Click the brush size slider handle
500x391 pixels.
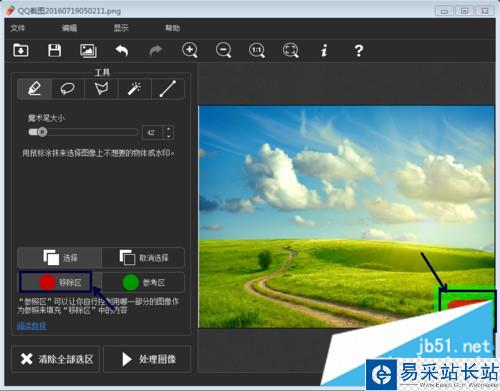click(x=42, y=132)
